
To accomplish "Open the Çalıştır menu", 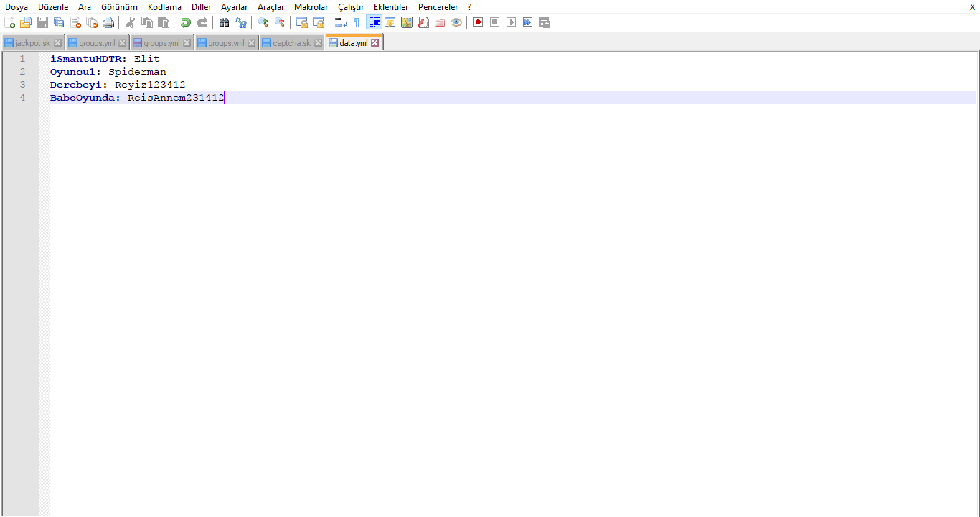I will coord(351,7).
